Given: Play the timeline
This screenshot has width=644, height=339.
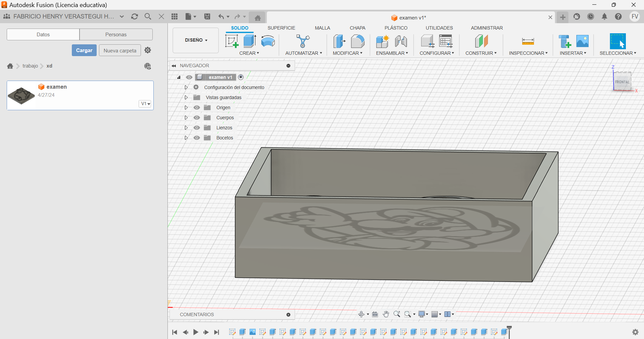Looking at the screenshot, I should (x=196, y=332).
